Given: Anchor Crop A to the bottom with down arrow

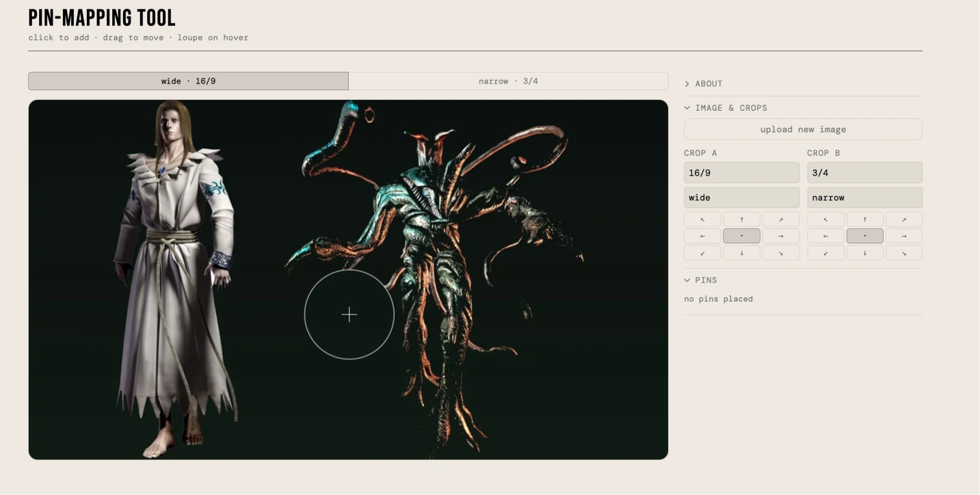Looking at the screenshot, I should [742, 253].
